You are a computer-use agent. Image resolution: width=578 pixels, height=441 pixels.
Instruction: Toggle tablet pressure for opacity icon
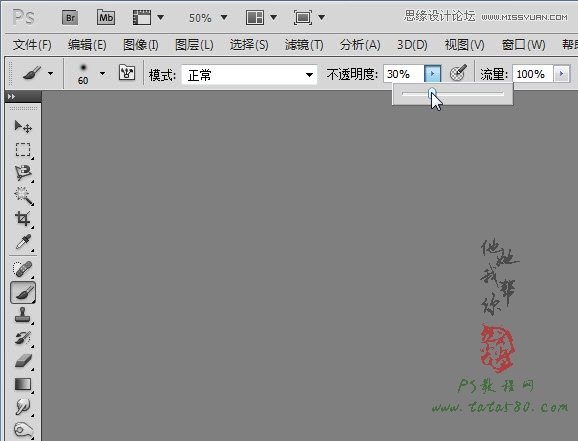pos(458,73)
